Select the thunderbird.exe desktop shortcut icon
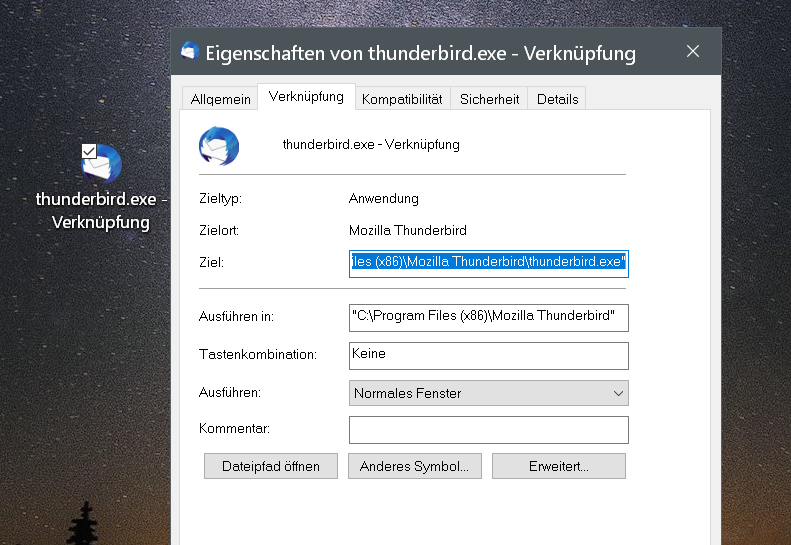 [x=101, y=163]
